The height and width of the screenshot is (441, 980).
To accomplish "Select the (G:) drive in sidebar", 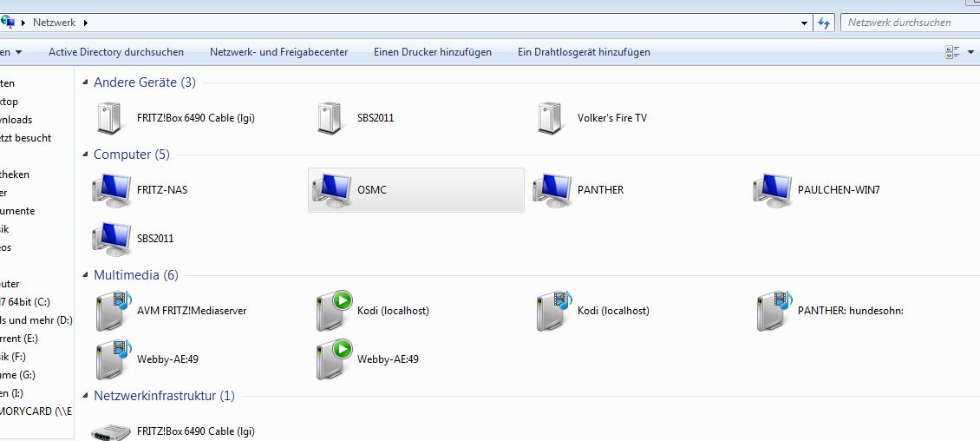I will [x=18, y=375].
